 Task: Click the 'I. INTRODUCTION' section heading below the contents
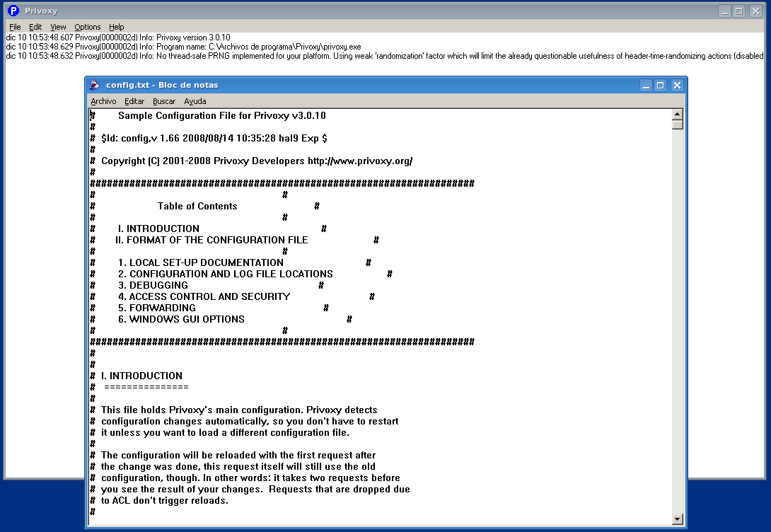141,376
